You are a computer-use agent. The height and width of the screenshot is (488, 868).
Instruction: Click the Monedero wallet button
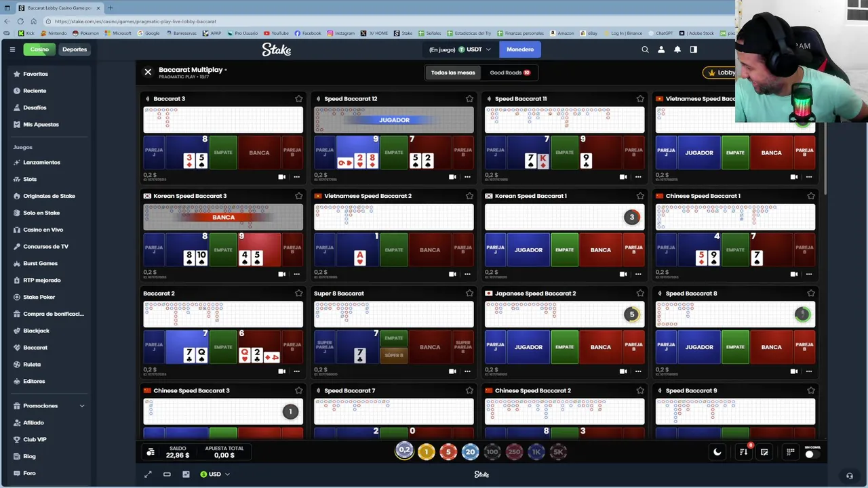[520, 49]
